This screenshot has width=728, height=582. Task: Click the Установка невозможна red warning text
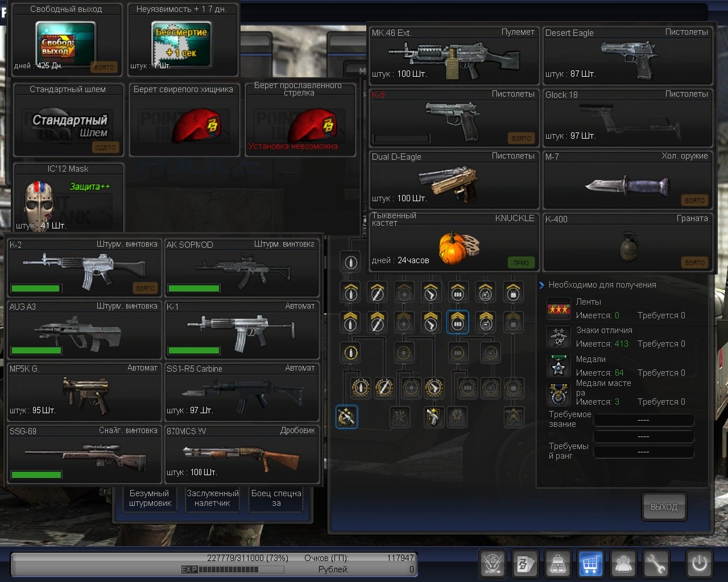[293, 146]
